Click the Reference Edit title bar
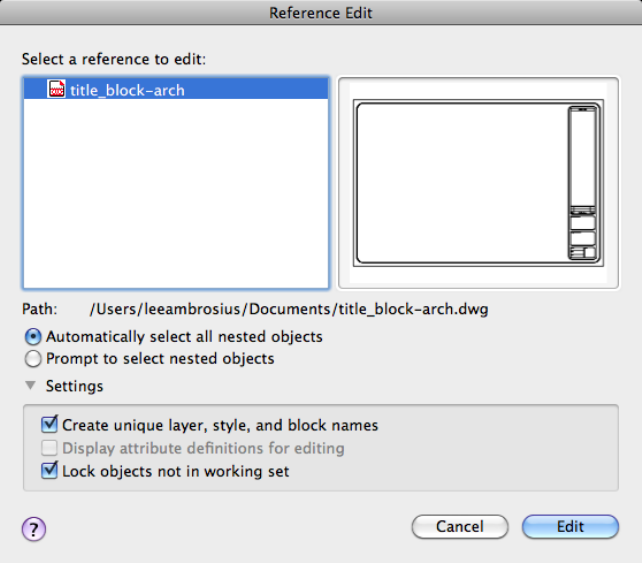The height and width of the screenshot is (563, 642). click(x=321, y=13)
